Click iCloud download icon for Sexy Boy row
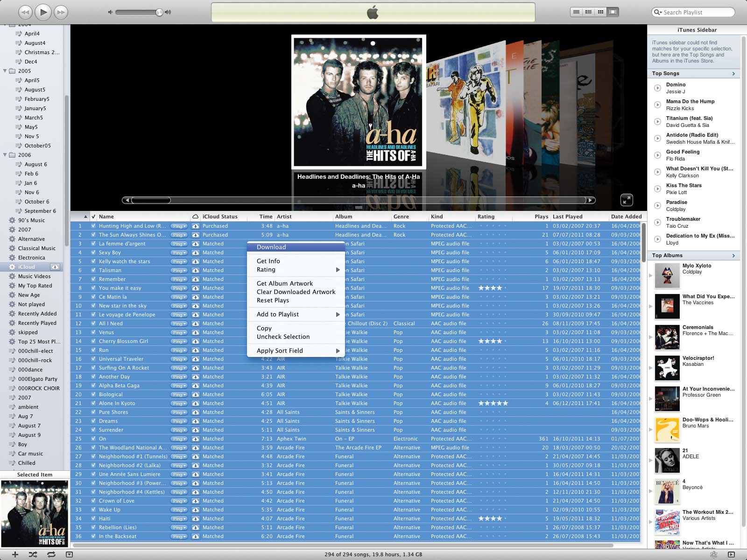The height and width of the screenshot is (560, 747). pyautogui.click(x=195, y=252)
